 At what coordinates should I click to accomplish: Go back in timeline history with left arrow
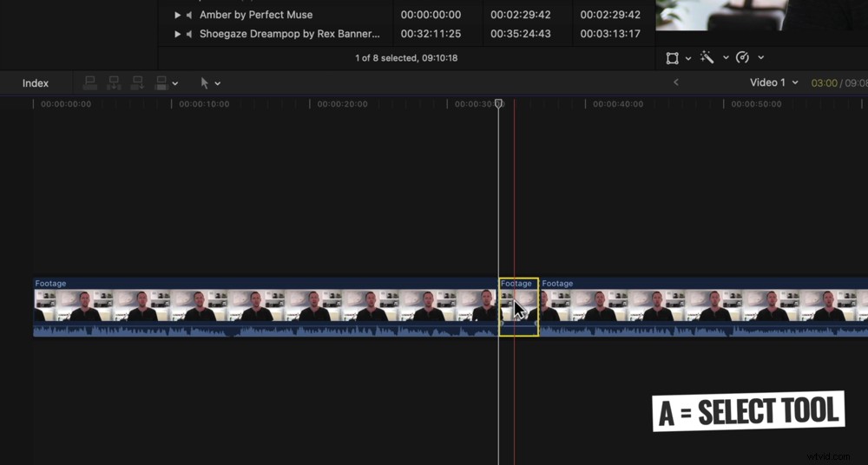point(676,82)
